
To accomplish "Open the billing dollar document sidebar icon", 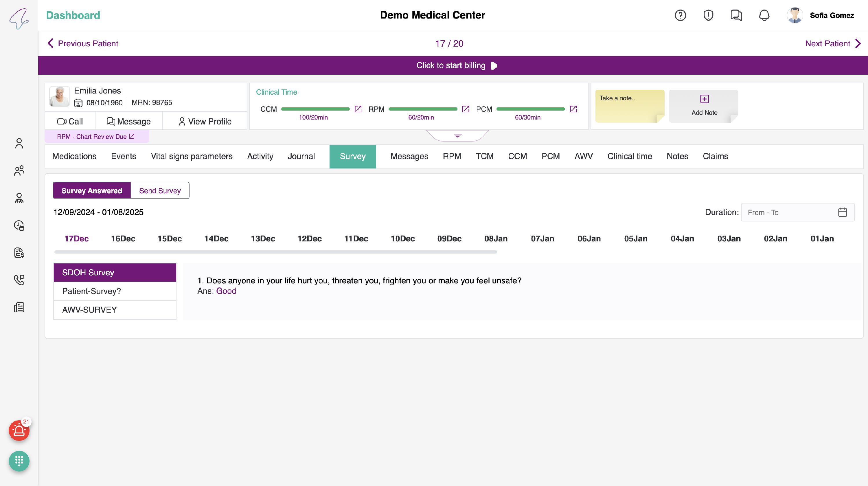I will click(19, 252).
